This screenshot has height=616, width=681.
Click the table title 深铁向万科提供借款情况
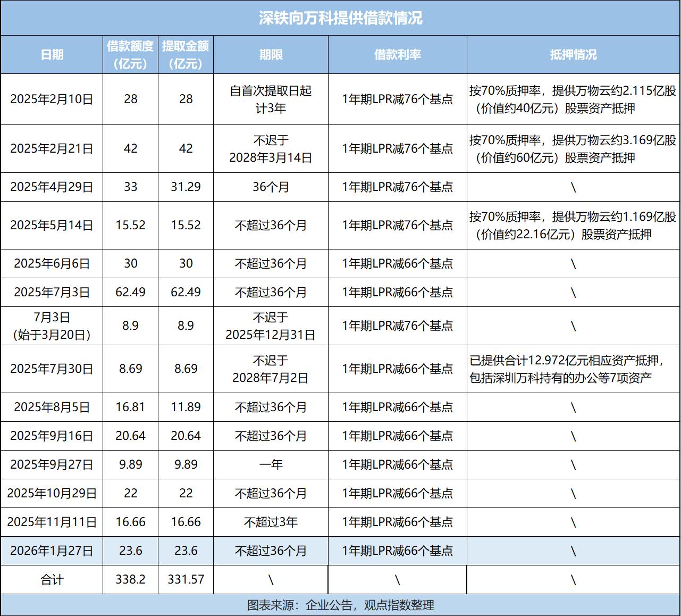[x=340, y=16]
